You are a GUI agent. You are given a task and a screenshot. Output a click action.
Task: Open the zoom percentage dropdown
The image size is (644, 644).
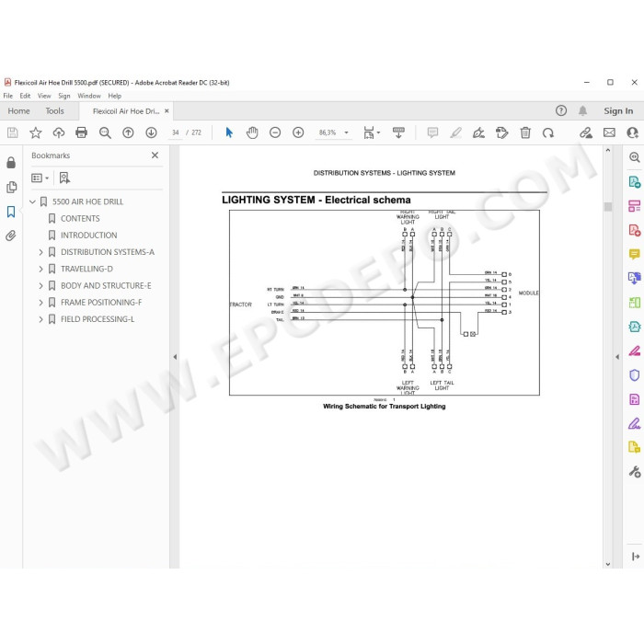click(346, 132)
